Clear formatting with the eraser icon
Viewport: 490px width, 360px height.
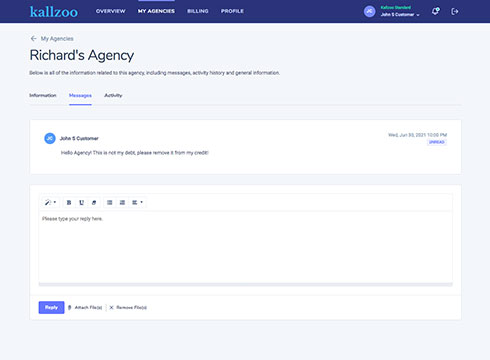pos(94,202)
